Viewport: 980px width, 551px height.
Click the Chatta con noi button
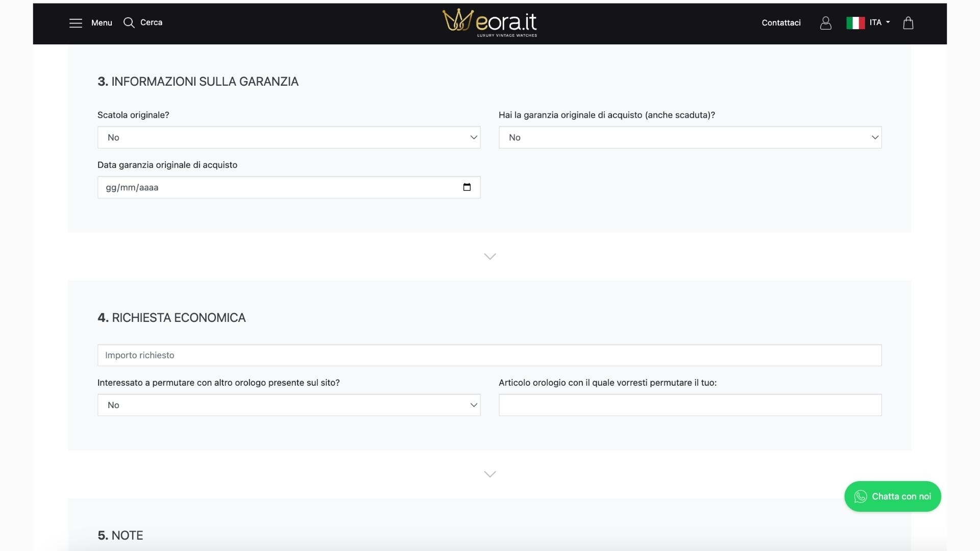click(x=892, y=496)
